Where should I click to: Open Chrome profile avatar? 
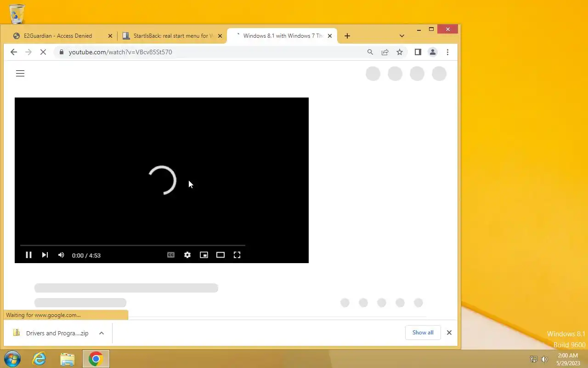[x=433, y=52]
